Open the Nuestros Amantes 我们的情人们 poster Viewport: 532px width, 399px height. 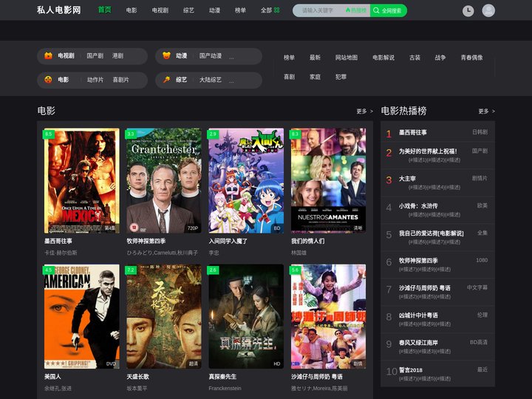click(x=328, y=180)
